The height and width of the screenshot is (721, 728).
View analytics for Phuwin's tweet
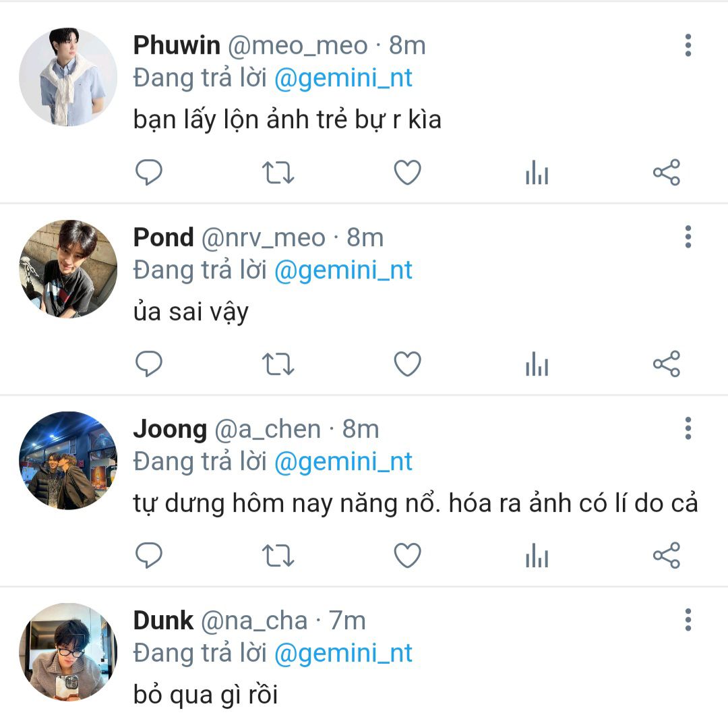[537, 174]
